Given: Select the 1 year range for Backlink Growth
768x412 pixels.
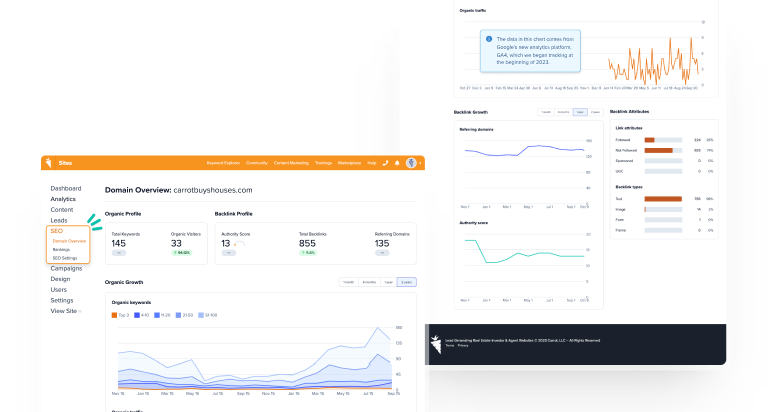Looking at the screenshot, I should 580,112.
